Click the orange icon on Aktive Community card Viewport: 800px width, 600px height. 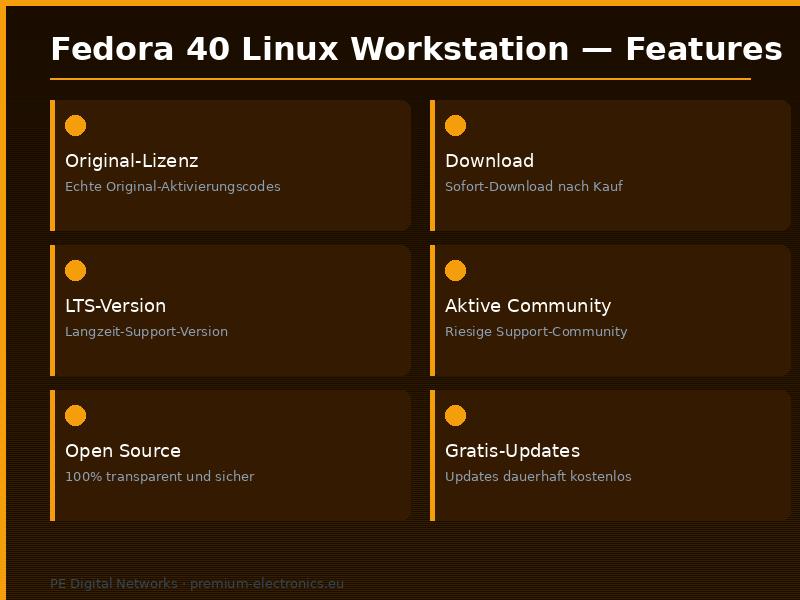(x=455, y=270)
